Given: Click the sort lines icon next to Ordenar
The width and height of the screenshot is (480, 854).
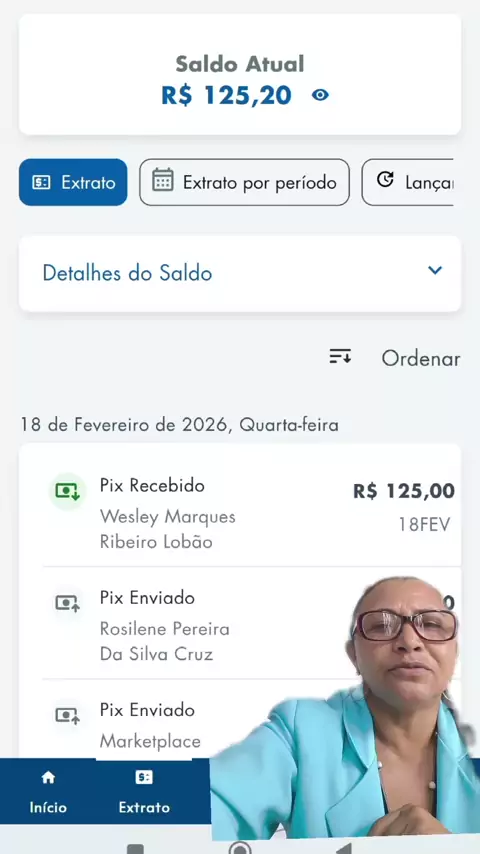Looking at the screenshot, I should tap(341, 357).
